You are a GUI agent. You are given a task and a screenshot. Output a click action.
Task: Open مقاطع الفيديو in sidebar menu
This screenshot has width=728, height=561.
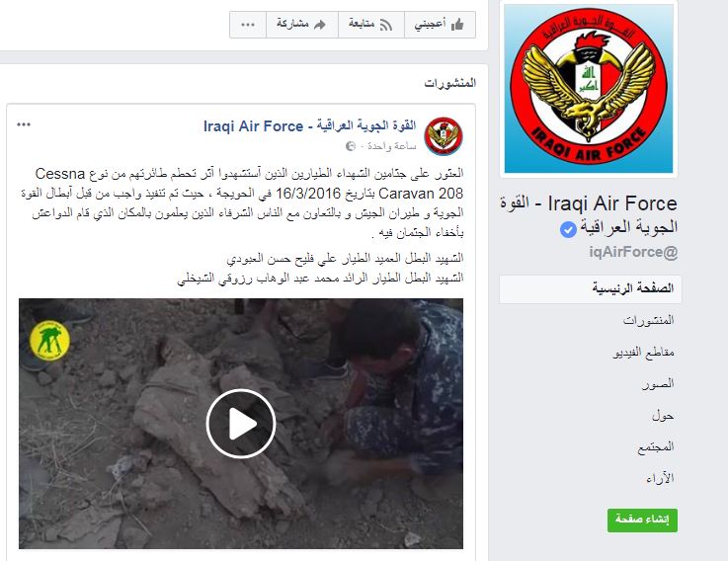point(643,353)
